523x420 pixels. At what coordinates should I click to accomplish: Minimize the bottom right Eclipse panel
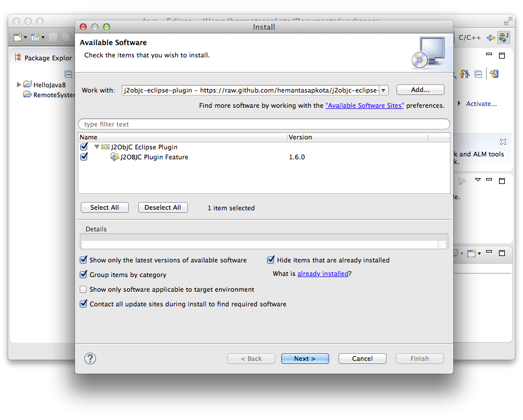tap(489, 251)
